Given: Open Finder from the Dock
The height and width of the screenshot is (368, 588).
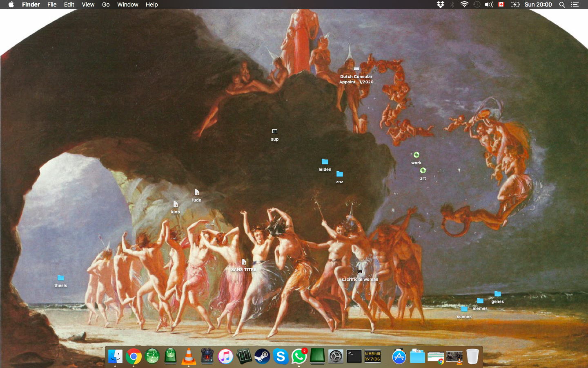Looking at the screenshot, I should (x=115, y=357).
